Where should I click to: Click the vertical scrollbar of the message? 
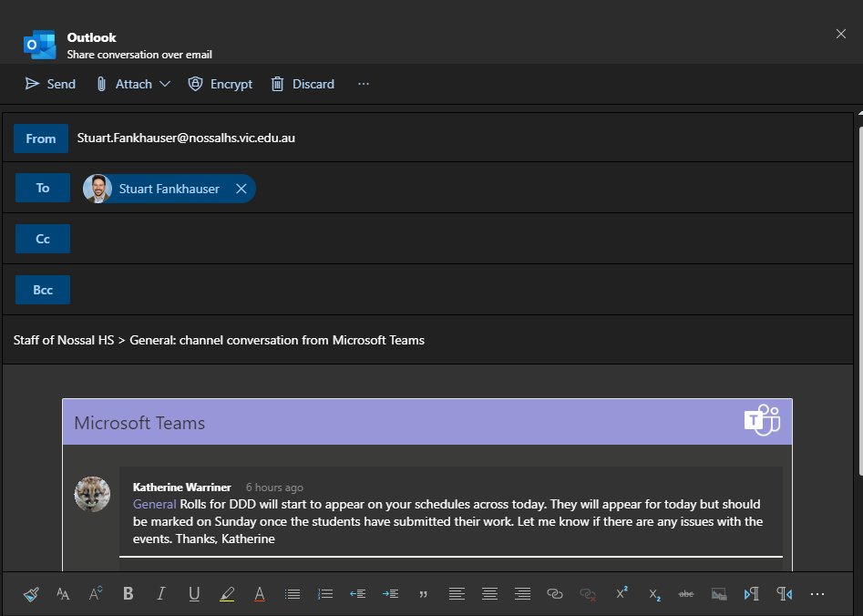coord(861,301)
